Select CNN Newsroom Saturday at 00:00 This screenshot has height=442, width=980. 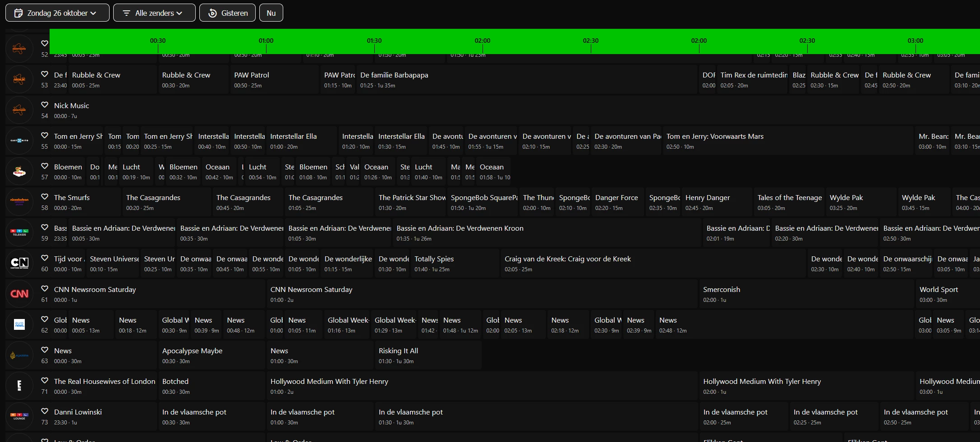pyautogui.click(x=157, y=294)
